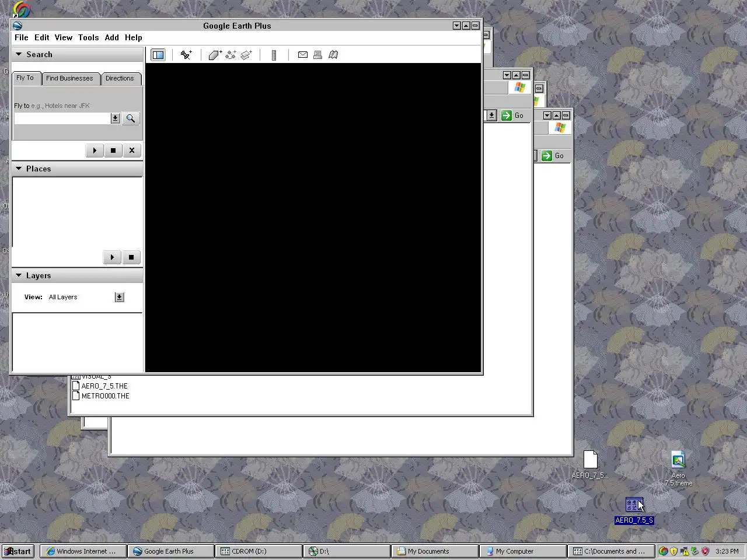
Task: Switch to My Documents taskbar button
Action: coord(435,551)
